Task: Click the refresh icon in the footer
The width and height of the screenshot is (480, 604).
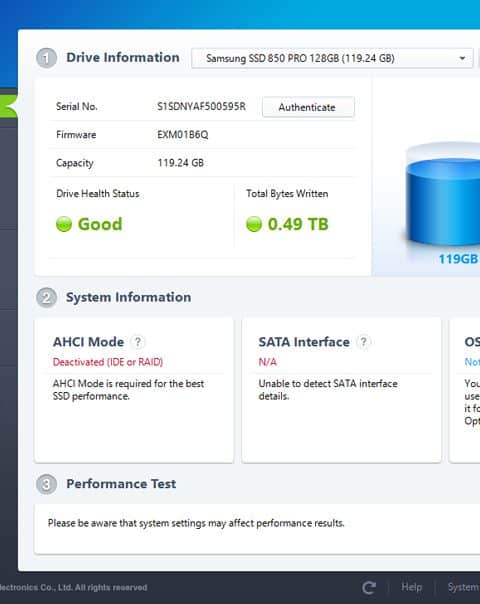Action: pos(369,587)
